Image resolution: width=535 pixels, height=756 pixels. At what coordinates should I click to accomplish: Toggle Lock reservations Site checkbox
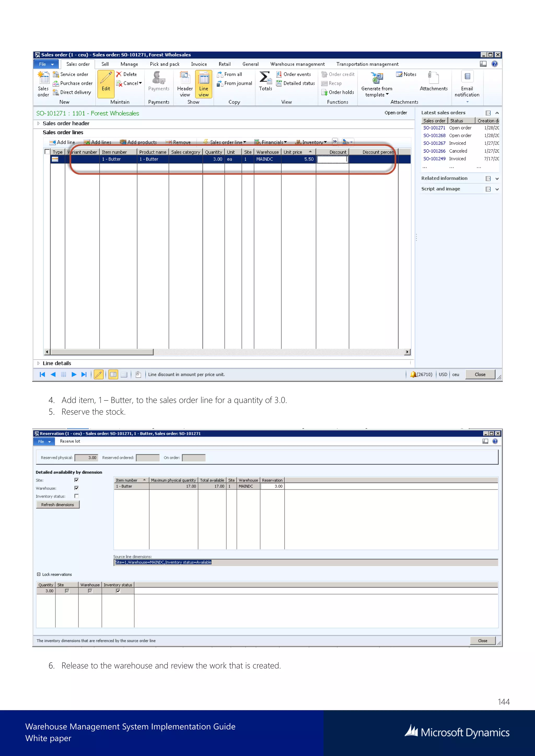(x=67, y=591)
